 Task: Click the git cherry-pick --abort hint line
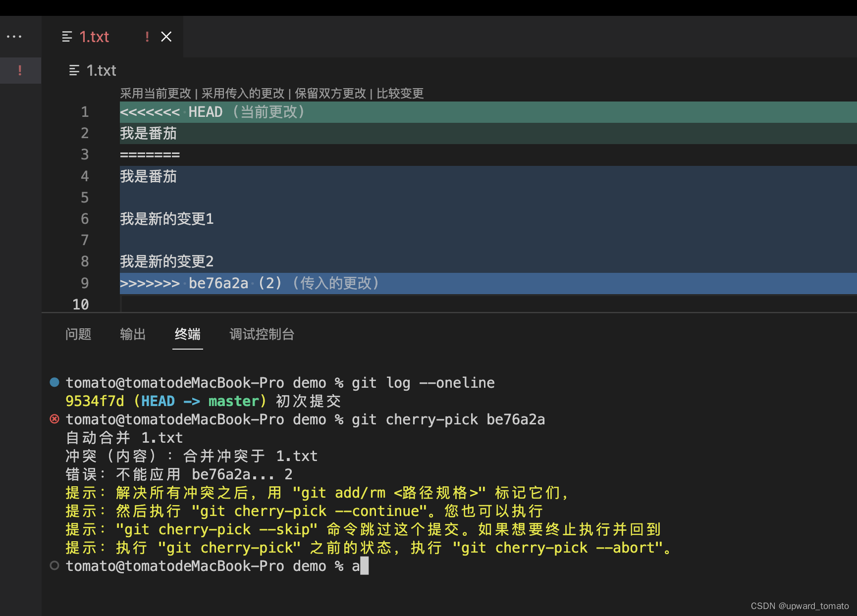click(369, 548)
